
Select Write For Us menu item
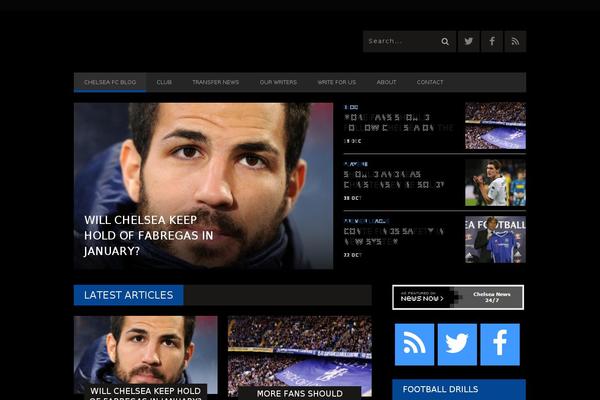click(x=337, y=82)
